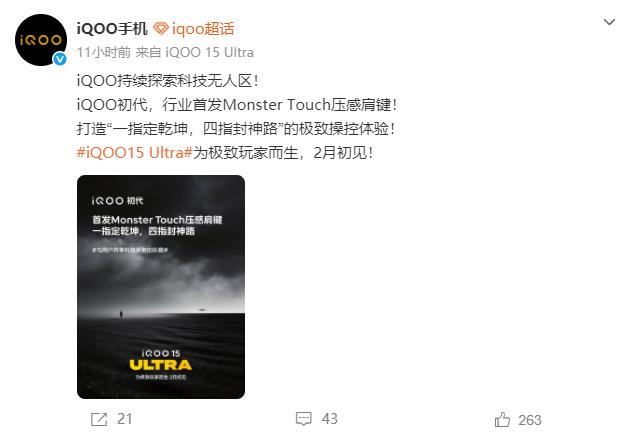
Task: Visit the iqoo超话 super-topic link
Action: click(x=203, y=29)
